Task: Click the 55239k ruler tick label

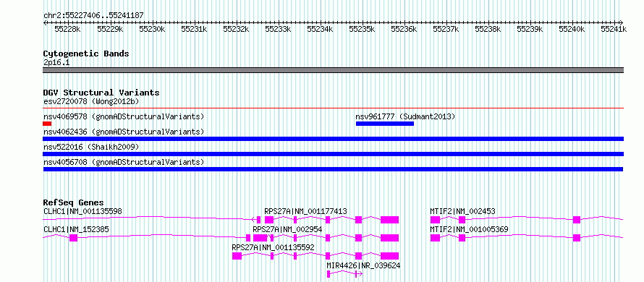Action: 530,29
